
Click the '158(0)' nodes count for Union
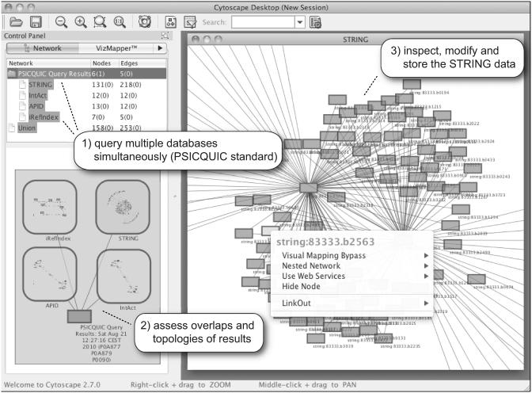pyautogui.click(x=102, y=128)
